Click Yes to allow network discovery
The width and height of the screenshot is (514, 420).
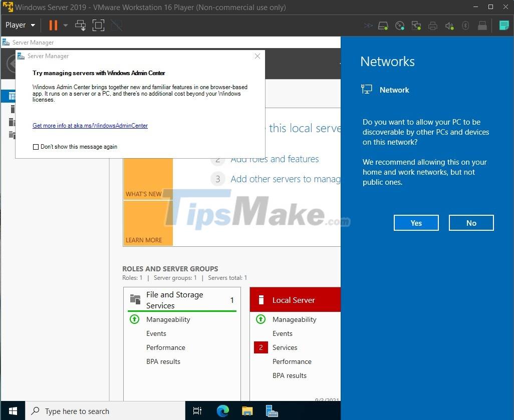(x=416, y=223)
